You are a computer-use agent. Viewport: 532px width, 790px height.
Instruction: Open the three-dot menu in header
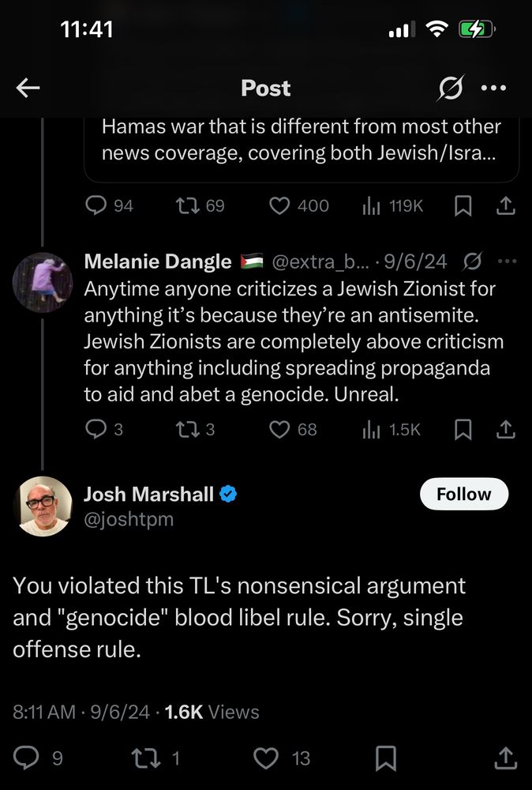coord(493,88)
